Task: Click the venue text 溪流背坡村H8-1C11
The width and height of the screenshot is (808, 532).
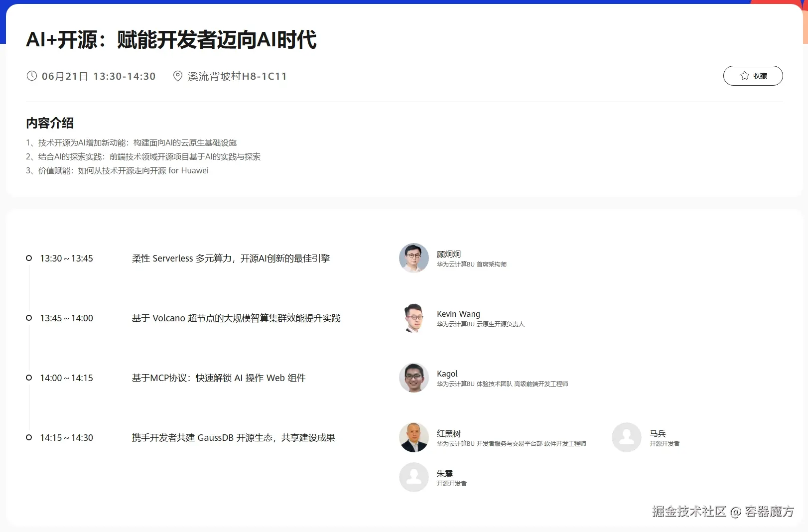Action: [x=237, y=76]
